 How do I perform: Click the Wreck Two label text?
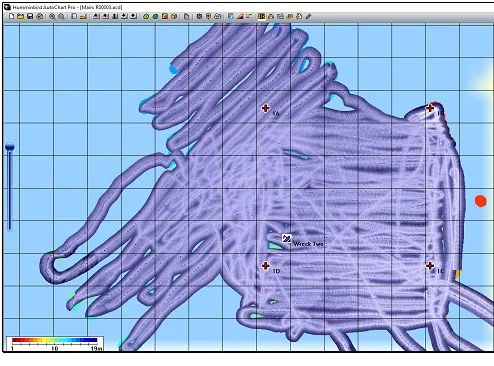point(308,244)
